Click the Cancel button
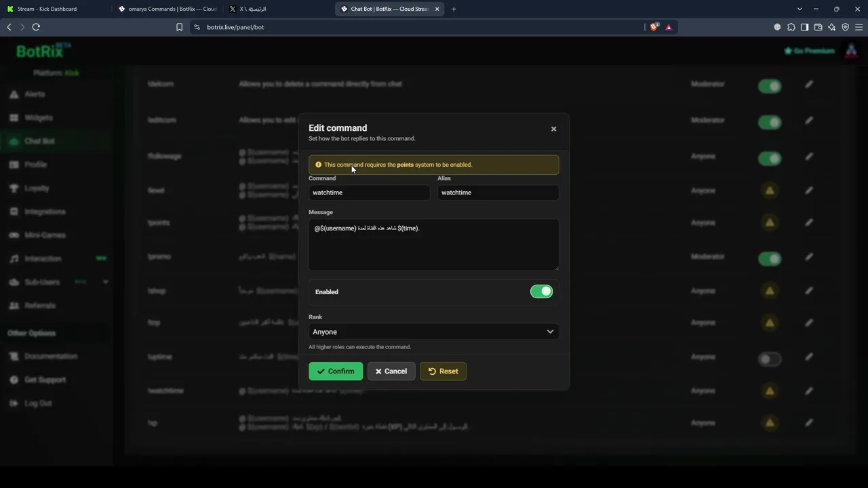The height and width of the screenshot is (488, 868). pos(391,371)
